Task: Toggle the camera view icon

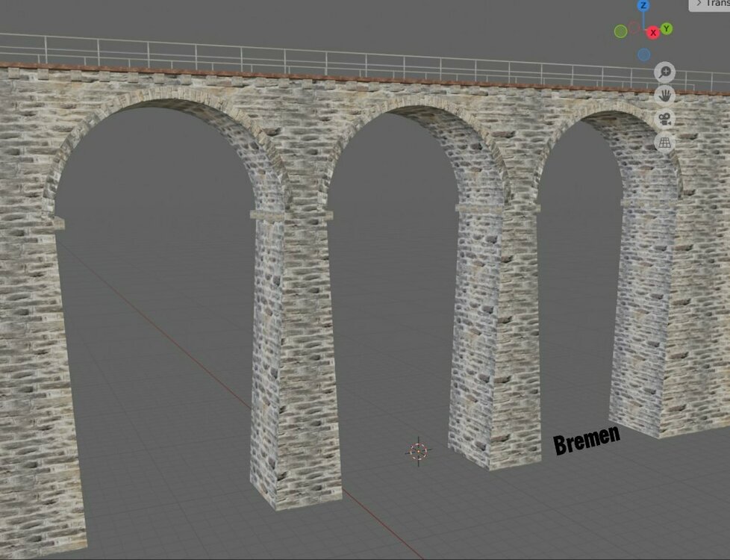Action: coord(664,119)
